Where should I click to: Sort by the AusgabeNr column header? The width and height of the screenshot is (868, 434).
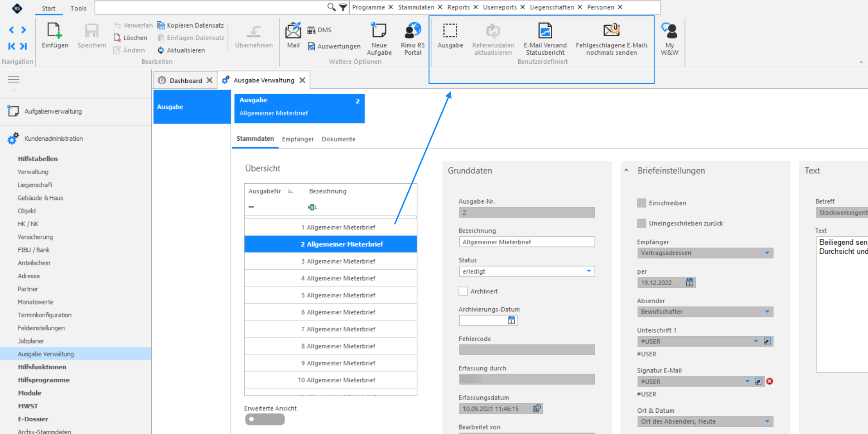pyautogui.click(x=265, y=191)
